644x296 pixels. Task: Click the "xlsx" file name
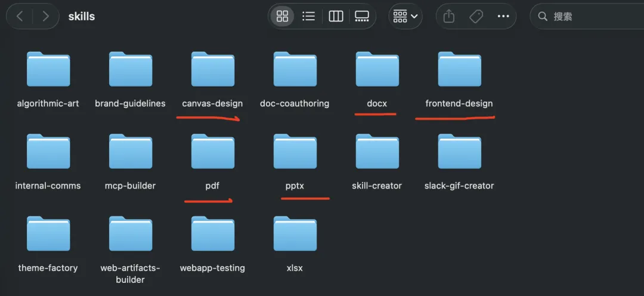pos(295,268)
